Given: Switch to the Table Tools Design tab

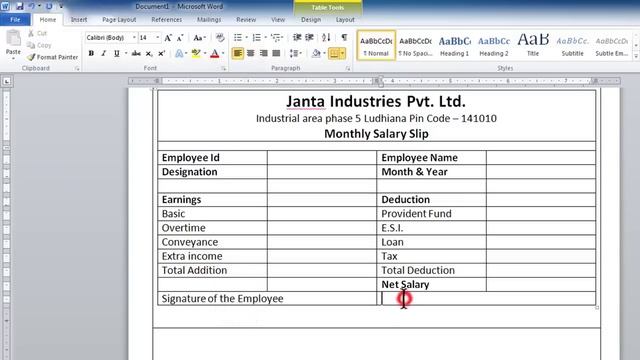Looking at the screenshot, I should [311, 20].
